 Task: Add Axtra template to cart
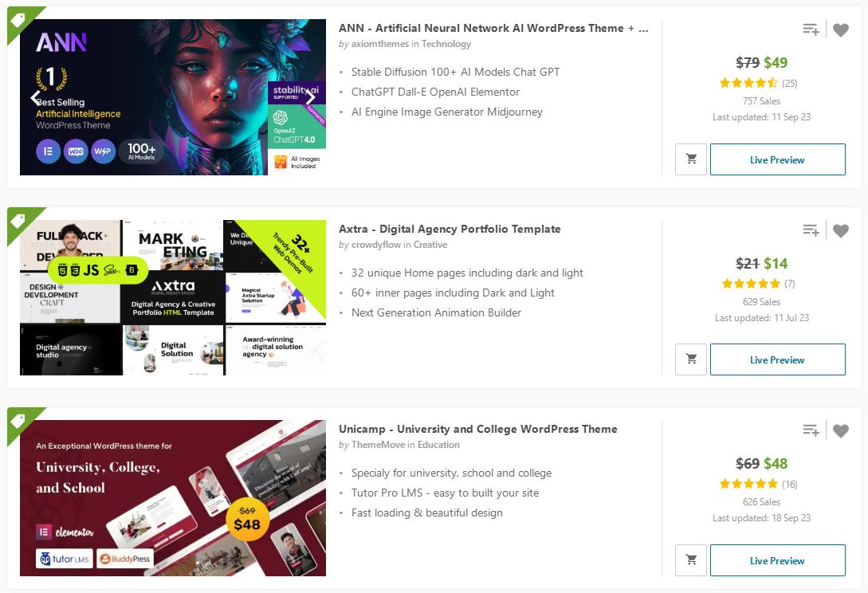[x=691, y=359]
